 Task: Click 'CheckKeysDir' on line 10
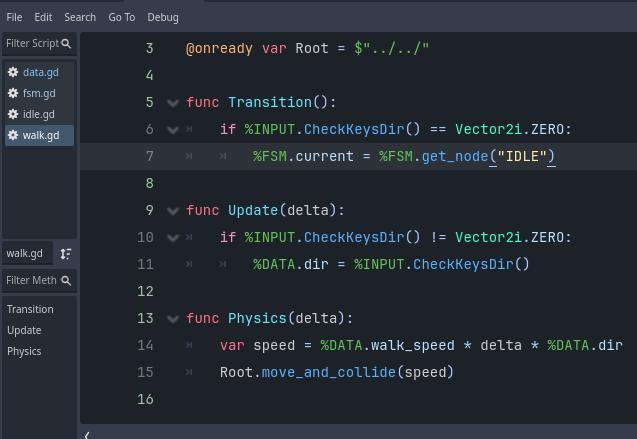coord(354,238)
